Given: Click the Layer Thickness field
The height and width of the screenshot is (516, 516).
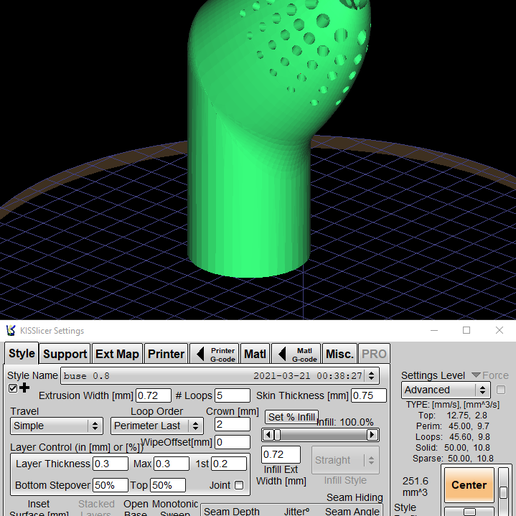Looking at the screenshot, I should point(110,464).
